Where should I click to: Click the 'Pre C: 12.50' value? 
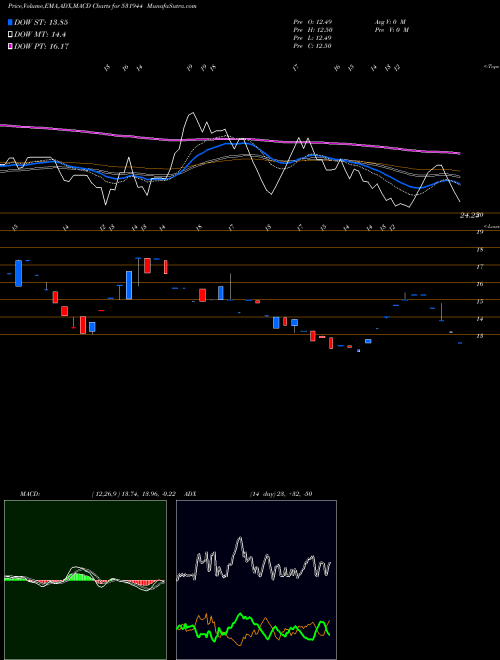313,46
